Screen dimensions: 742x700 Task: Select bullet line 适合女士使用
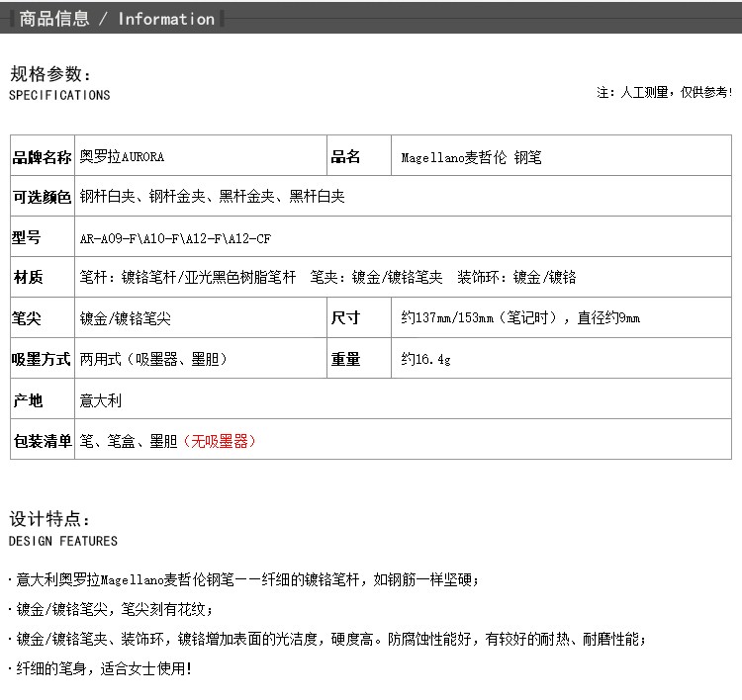pos(100,668)
